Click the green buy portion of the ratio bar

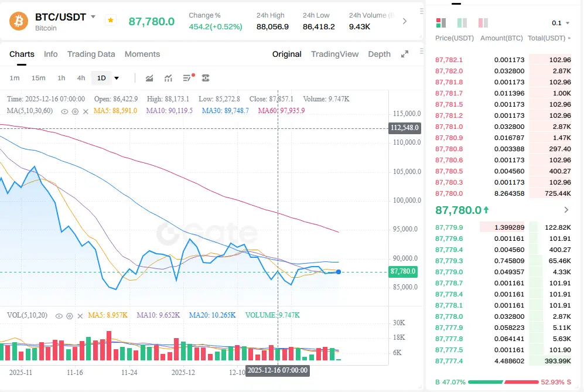tap(486, 382)
